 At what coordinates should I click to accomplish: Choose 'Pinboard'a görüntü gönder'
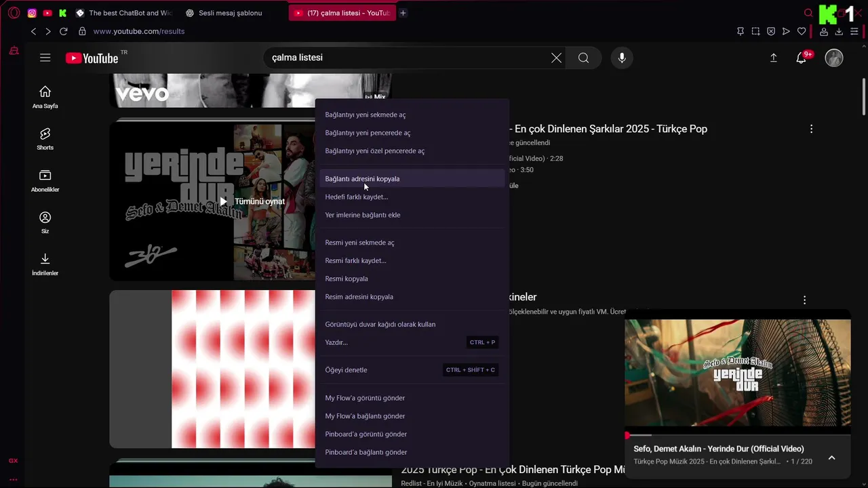[x=412, y=434]
